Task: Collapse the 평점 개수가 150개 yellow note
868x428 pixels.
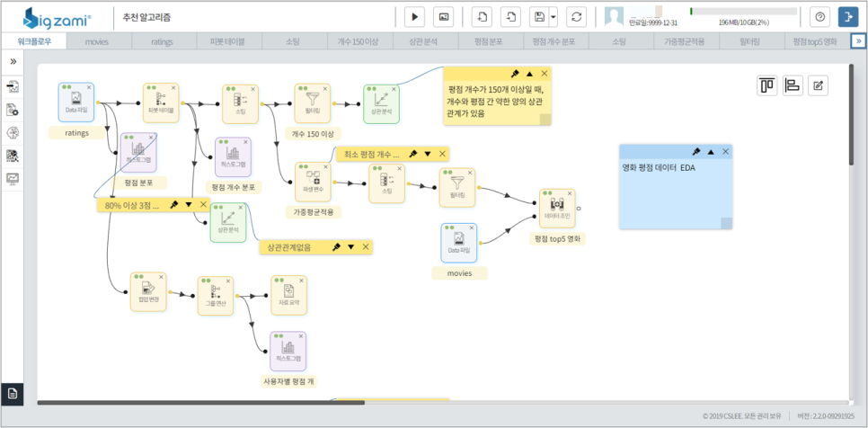Action: (x=529, y=74)
